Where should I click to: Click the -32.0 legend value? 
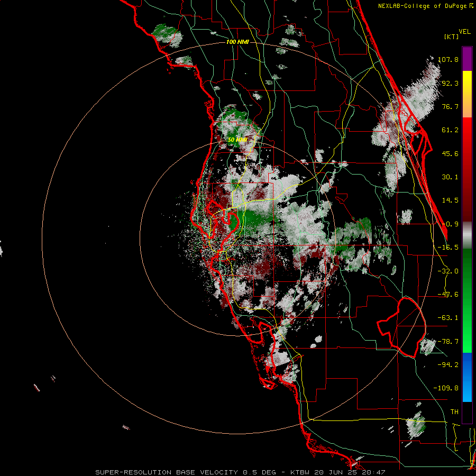448,271
